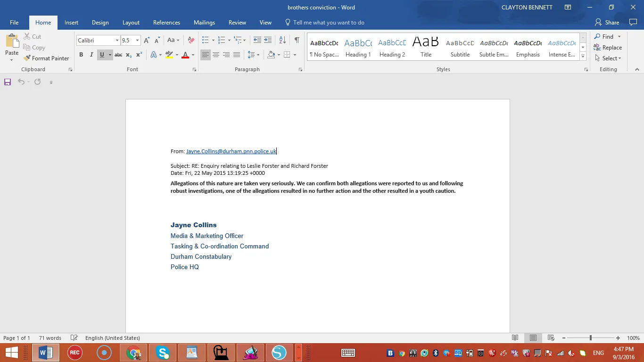Switch to the Mailings tab

click(x=204, y=22)
